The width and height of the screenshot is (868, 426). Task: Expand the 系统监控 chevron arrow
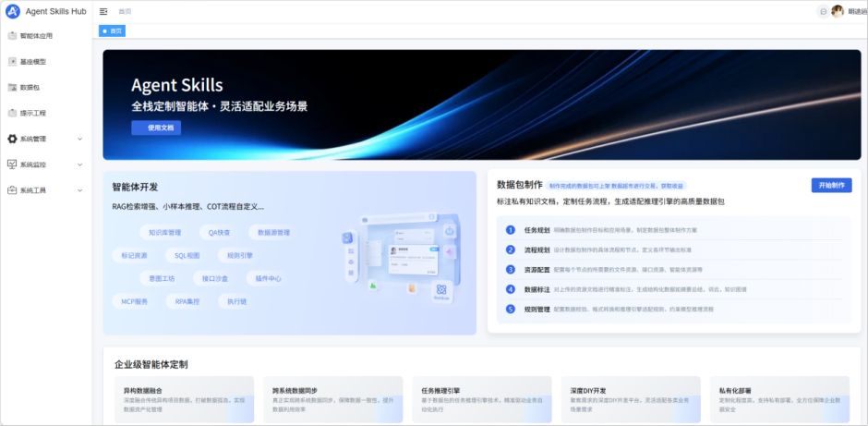coord(79,164)
